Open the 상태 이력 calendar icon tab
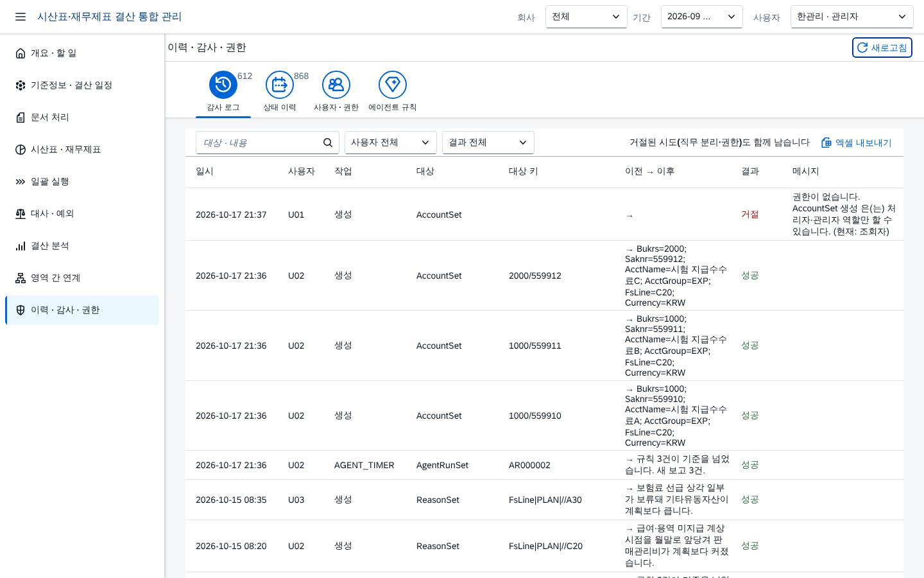This screenshot has width=924, height=578. tap(280, 85)
